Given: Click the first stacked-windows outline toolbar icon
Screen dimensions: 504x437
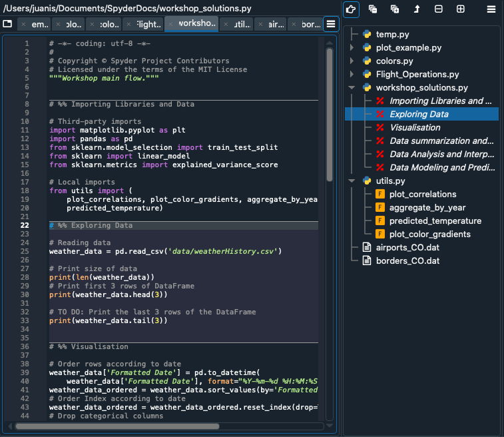Looking at the screenshot, I should coord(373,9).
